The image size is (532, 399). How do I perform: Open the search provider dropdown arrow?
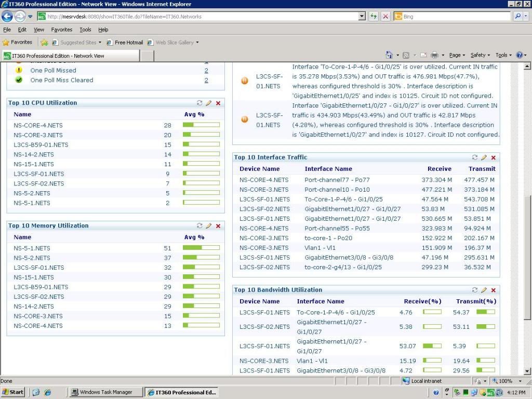(x=526, y=16)
